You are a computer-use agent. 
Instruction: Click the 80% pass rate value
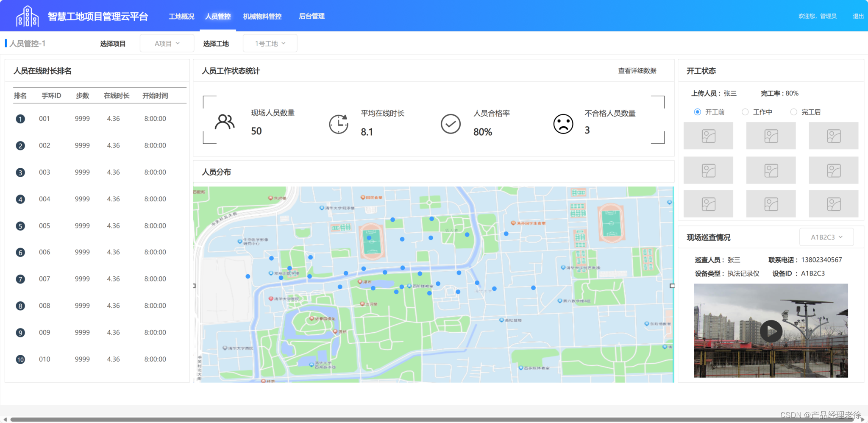tap(483, 132)
